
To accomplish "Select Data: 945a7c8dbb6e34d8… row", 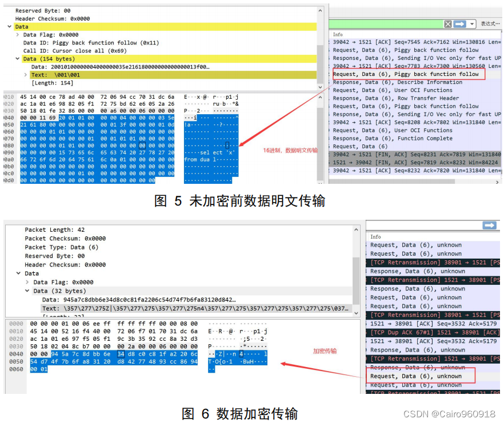I will pyautogui.click(x=139, y=300).
